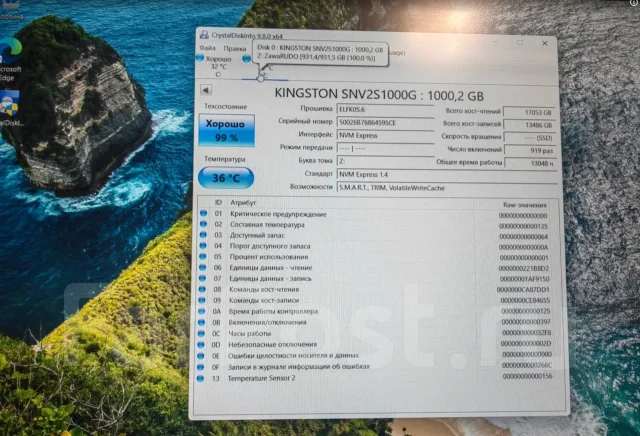This screenshot has height=436, width=640.
Task: Select the second disk's blue status indicator
Action: click(x=246, y=59)
